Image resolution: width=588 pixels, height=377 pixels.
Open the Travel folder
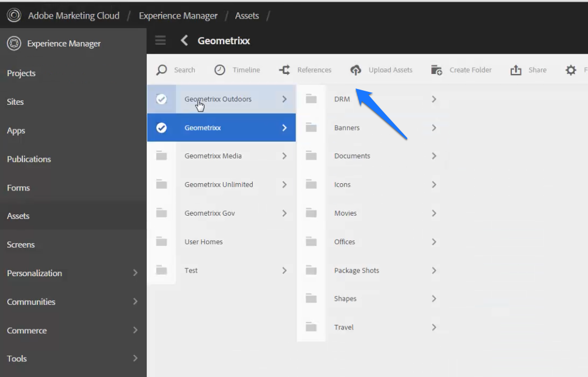tap(343, 327)
